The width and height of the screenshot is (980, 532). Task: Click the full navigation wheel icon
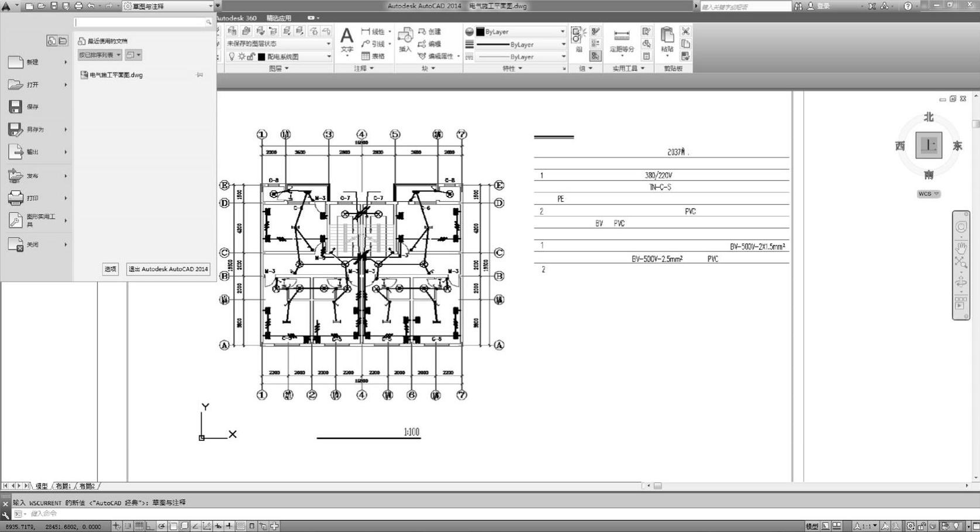pyautogui.click(x=961, y=227)
